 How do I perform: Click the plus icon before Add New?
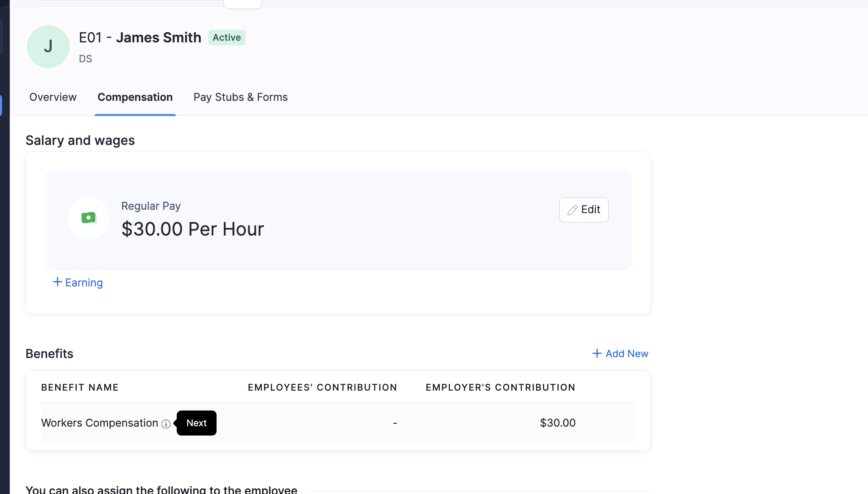(x=597, y=353)
